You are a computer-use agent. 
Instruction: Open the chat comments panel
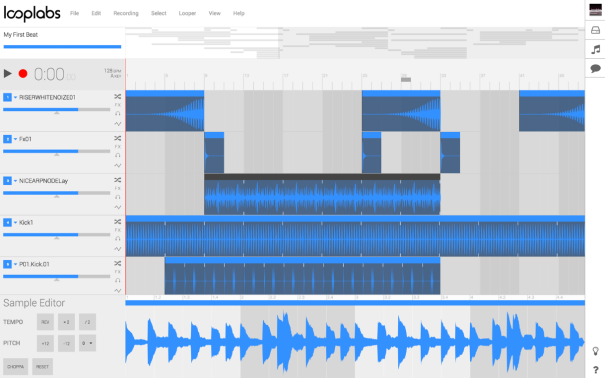pos(595,69)
